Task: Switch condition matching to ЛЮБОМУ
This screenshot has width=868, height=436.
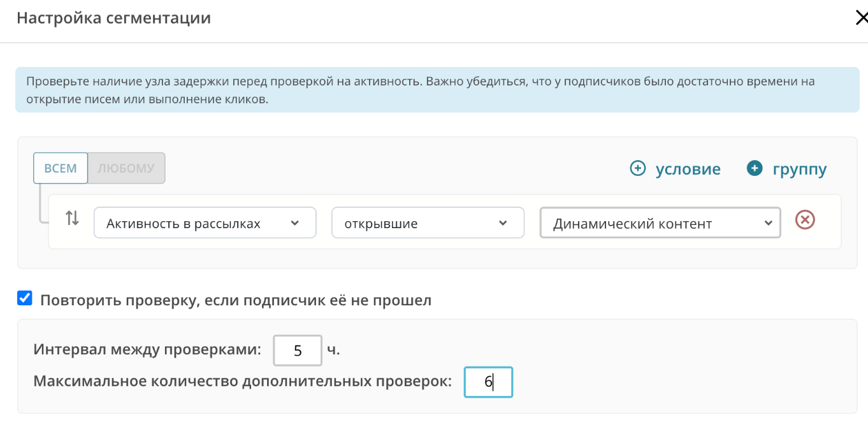Action: [x=126, y=168]
